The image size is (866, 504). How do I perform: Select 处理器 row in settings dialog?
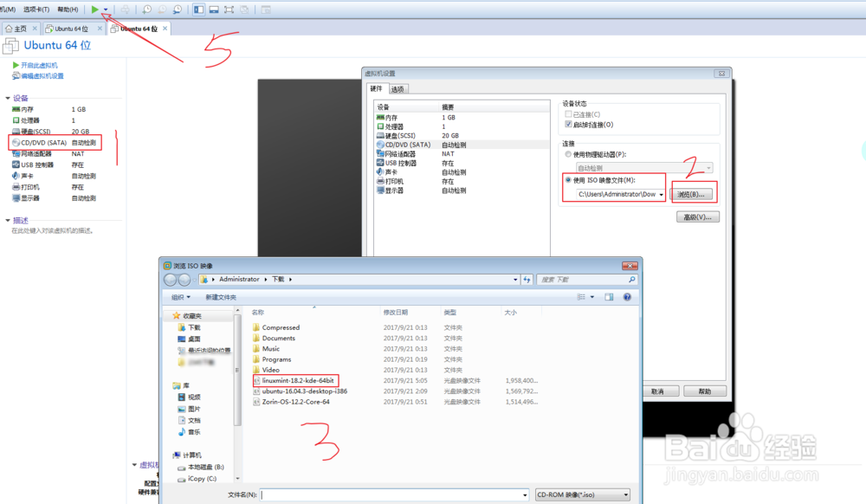(462, 126)
